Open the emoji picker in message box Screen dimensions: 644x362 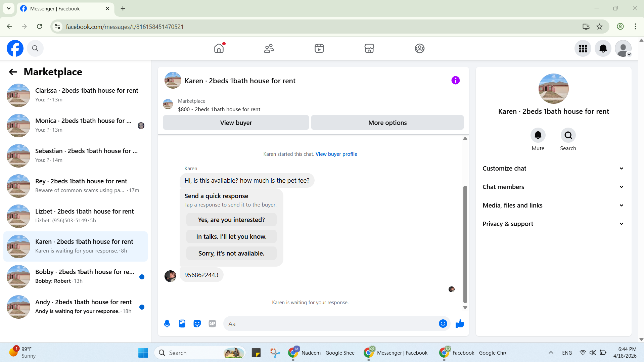tap(443, 324)
